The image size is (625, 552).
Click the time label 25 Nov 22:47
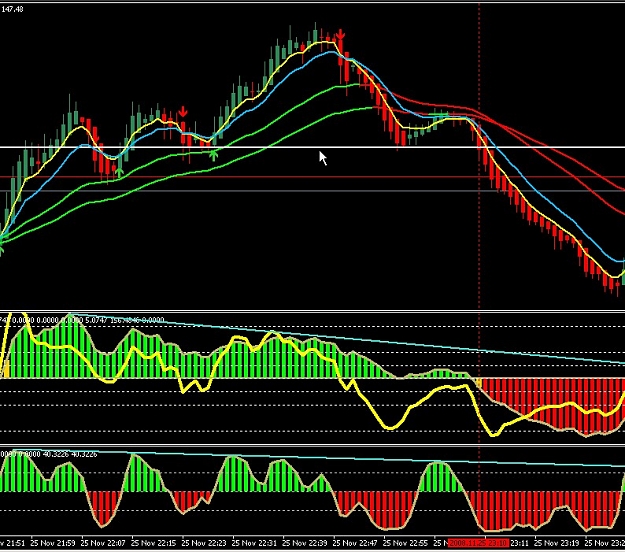355,543
